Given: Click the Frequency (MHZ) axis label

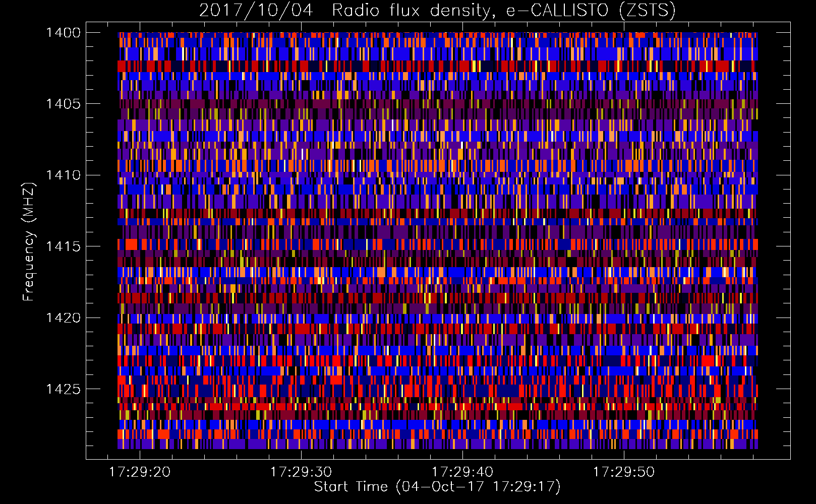Looking at the screenshot, I should point(29,241).
